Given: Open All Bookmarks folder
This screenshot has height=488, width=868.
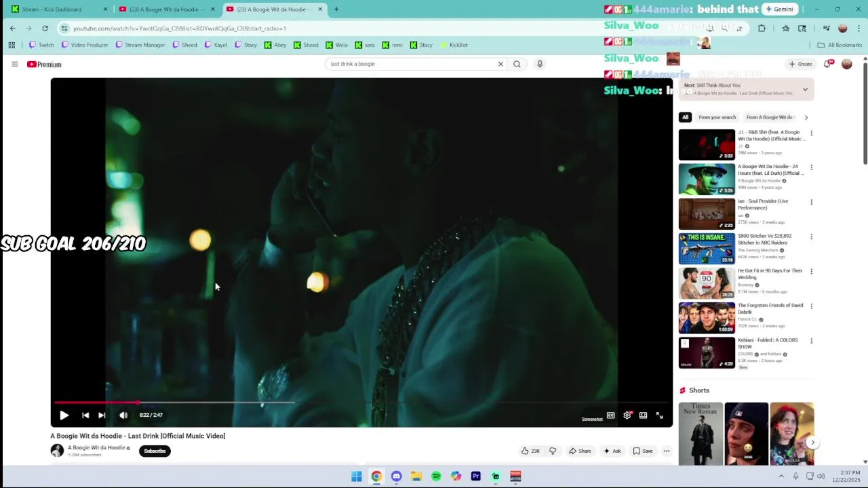Looking at the screenshot, I should point(840,45).
